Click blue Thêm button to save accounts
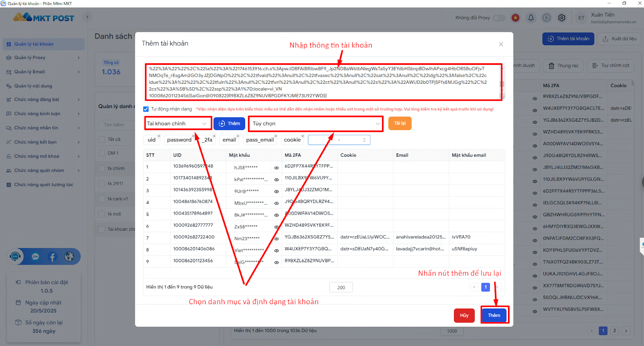 494,315
